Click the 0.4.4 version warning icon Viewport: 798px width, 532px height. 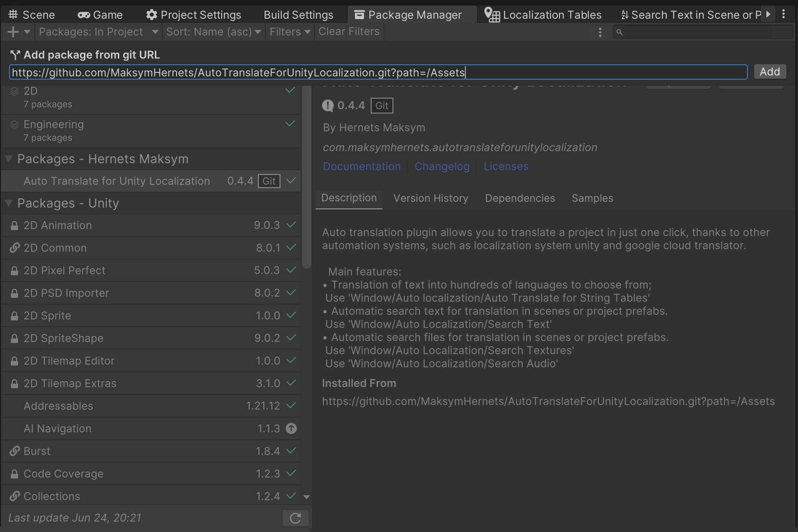click(x=327, y=106)
